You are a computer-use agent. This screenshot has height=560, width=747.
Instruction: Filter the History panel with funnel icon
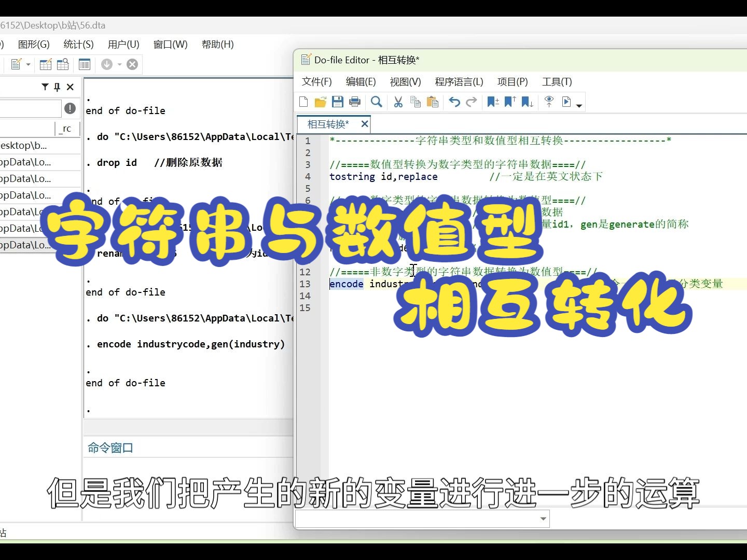tap(45, 87)
